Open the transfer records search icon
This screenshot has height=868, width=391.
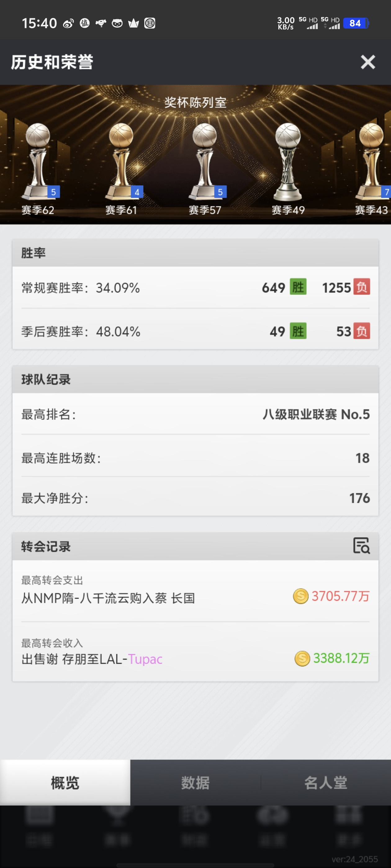(361, 546)
